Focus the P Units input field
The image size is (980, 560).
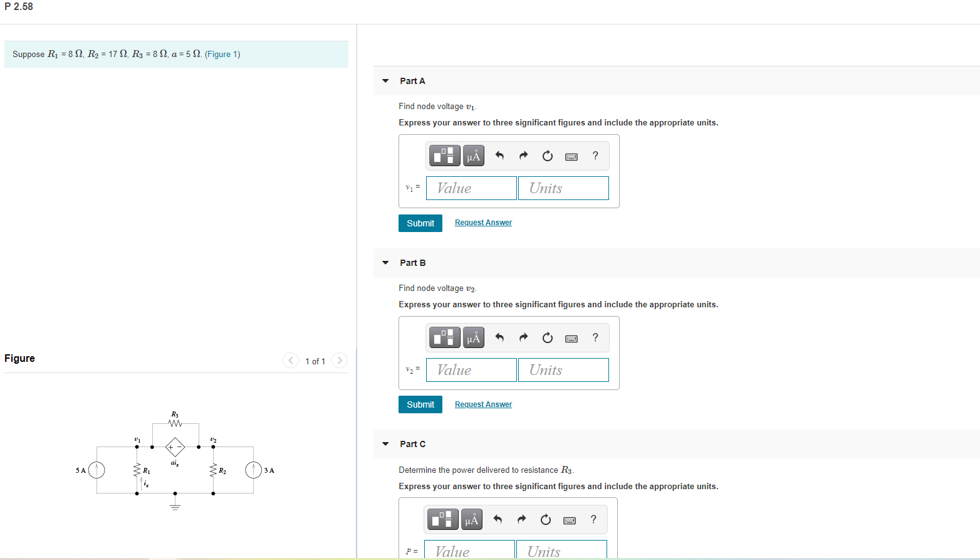(x=561, y=550)
